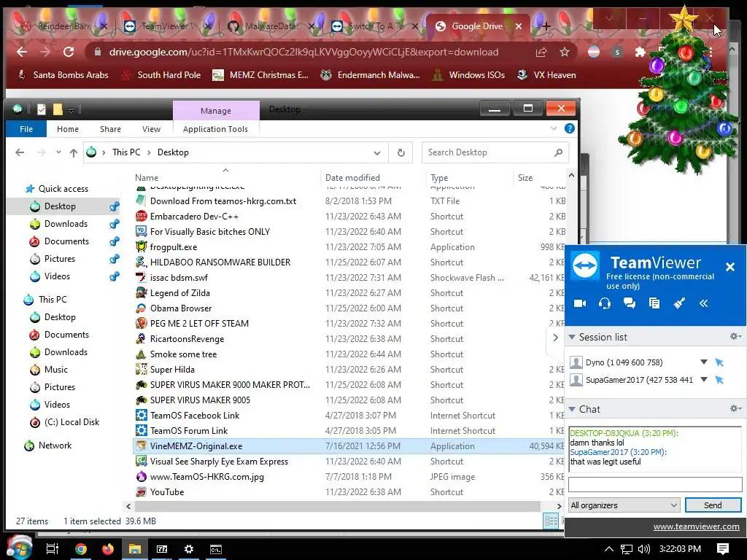The image size is (747, 560).
Task: Open the Share ribbon tab
Action: [110, 129]
